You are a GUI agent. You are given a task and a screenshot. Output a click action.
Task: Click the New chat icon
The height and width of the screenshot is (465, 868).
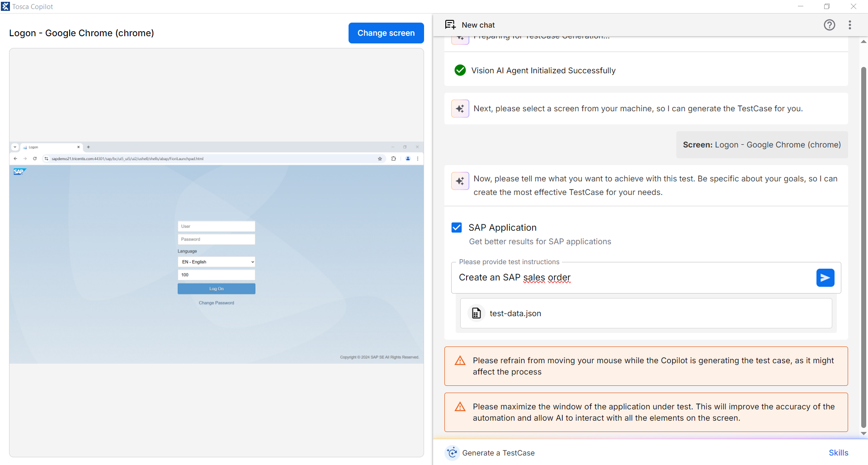coord(450,25)
